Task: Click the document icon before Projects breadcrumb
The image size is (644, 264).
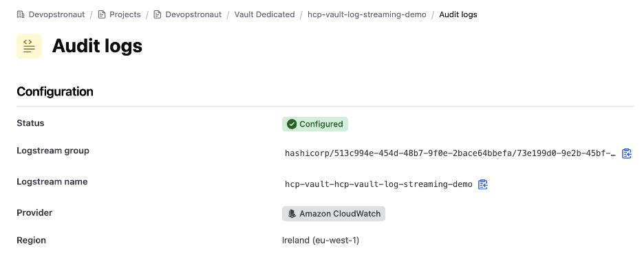Action: point(102,14)
